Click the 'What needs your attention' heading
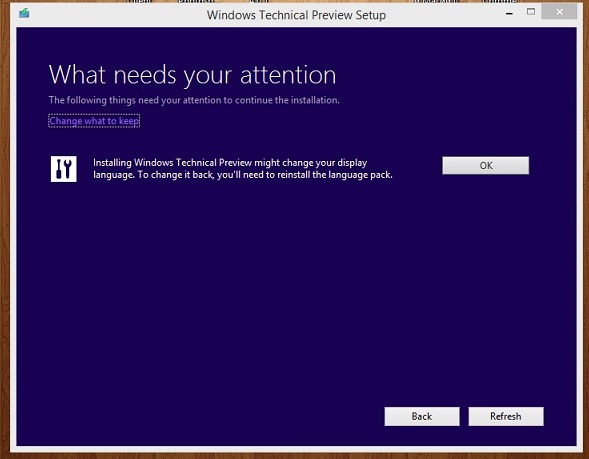Screen dimensions: 589x459 click(x=192, y=75)
